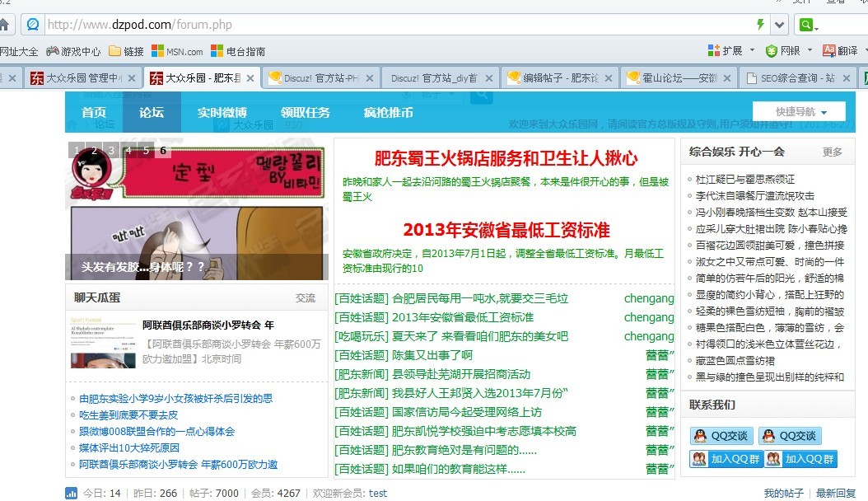Close the Discuz! 官方站-PH tab

pos(370,78)
